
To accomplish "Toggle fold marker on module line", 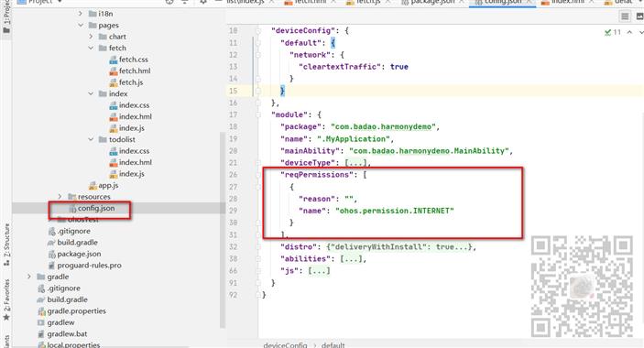I will pyautogui.click(x=258, y=114).
